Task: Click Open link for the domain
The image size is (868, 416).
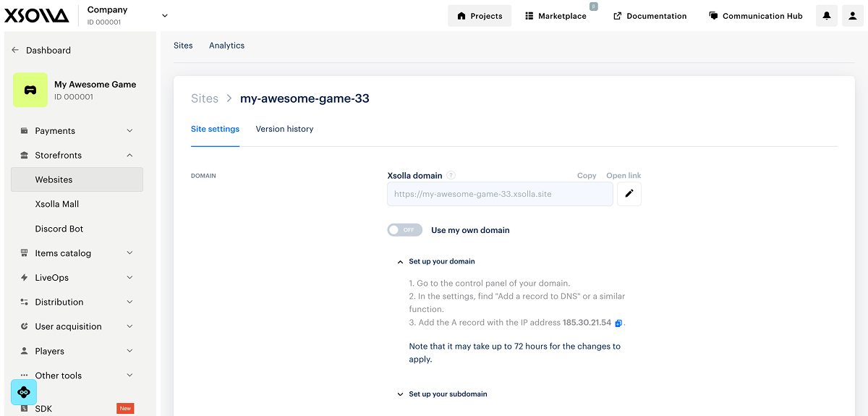Action: point(624,176)
